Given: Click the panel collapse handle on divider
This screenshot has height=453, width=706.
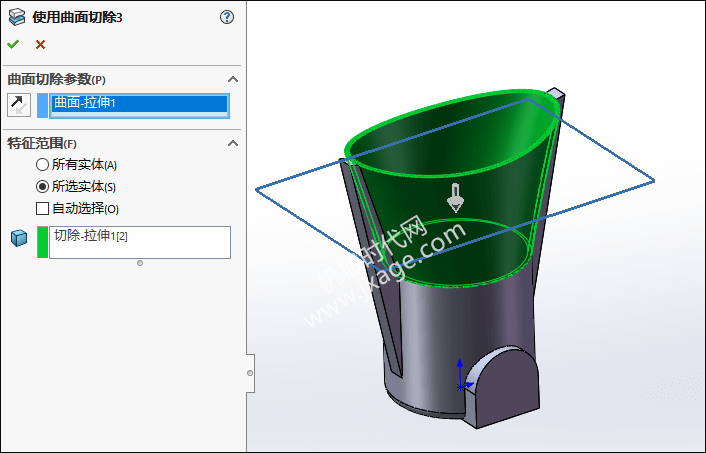Looking at the screenshot, I should (x=250, y=372).
